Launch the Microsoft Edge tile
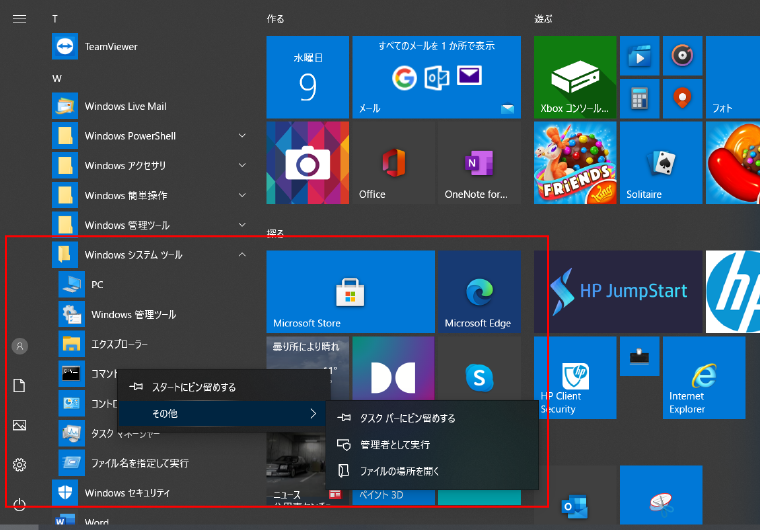Image resolution: width=760 pixels, height=530 pixels. tap(479, 292)
